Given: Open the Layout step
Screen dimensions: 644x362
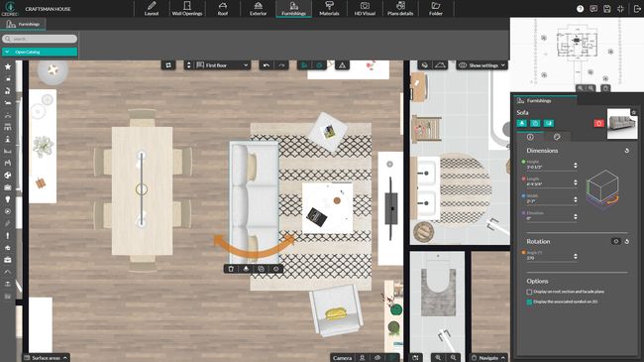Looking at the screenshot, I should (152, 9).
